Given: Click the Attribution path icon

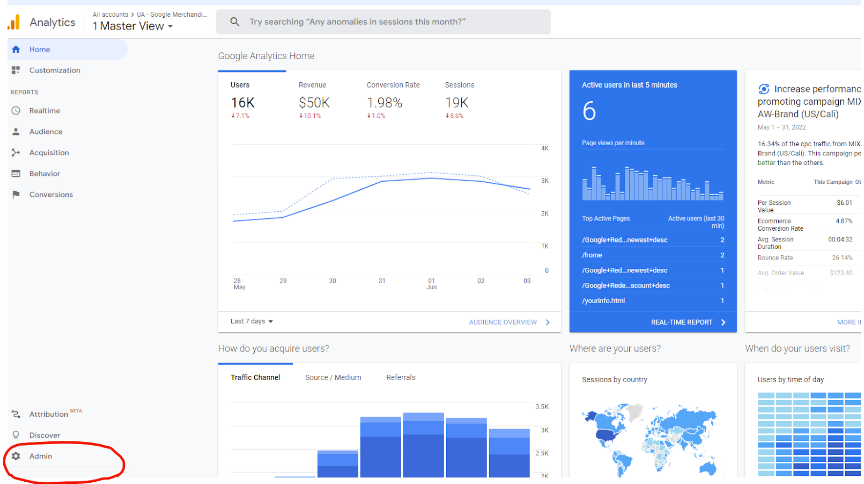Looking at the screenshot, I should pyautogui.click(x=16, y=414).
